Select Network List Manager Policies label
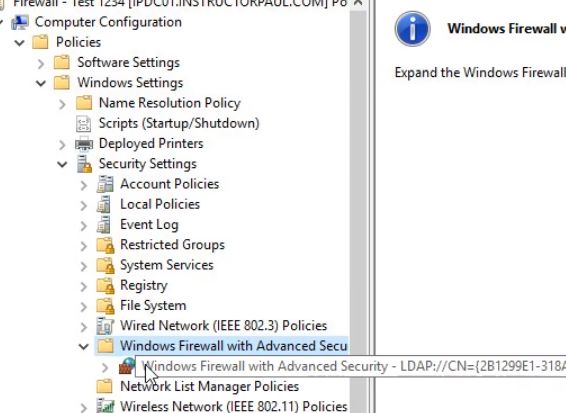Image resolution: width=566 pixels, height=413 pixels. point(209,386)
